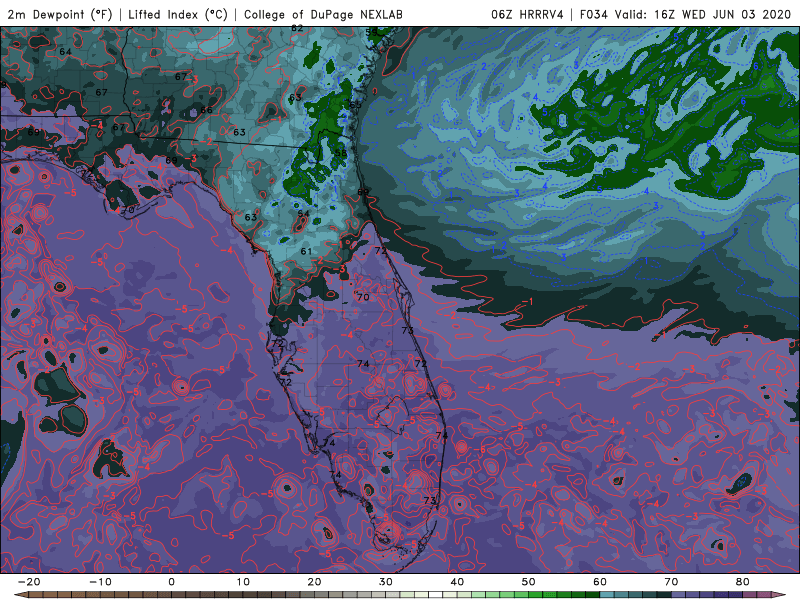800x600 pixels.
Task: Click the 64 dewpoint value on the map
Action: pos(65,52)
